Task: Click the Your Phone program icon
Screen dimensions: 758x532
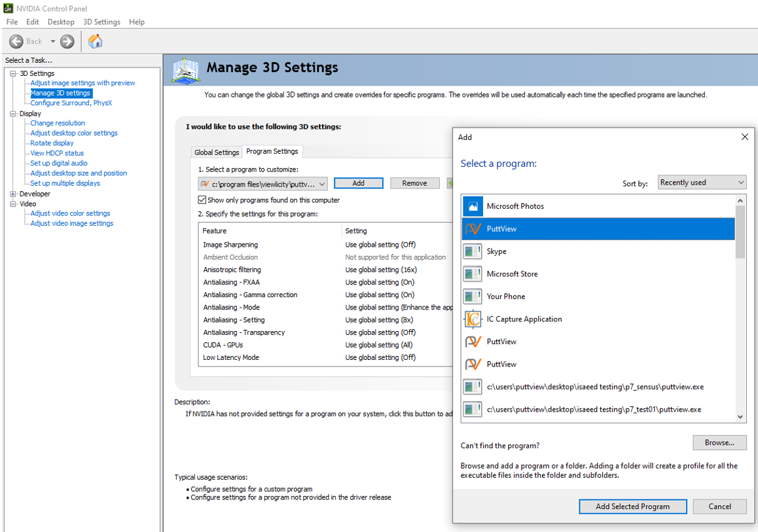Action: click(x=473, y=296)
